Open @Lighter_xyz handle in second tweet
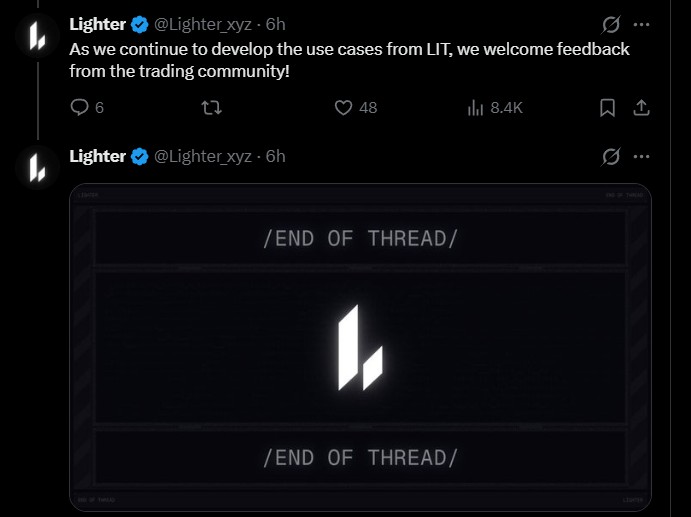 pyautogui.click(x=203, y=156)
